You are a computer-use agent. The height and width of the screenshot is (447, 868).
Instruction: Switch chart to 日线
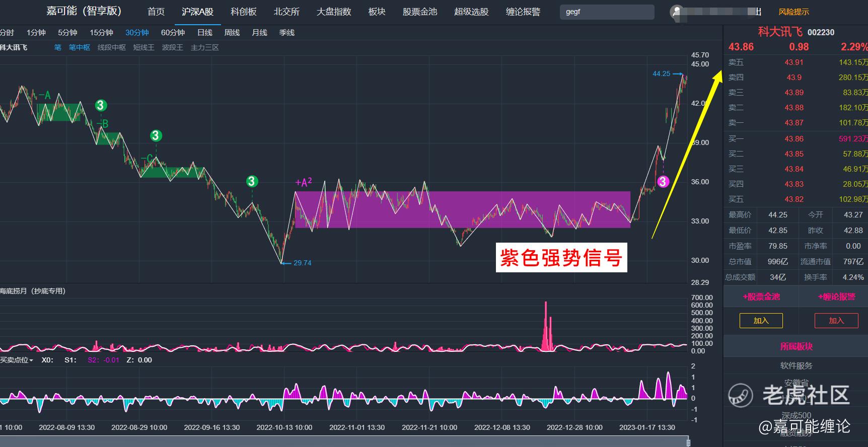tap(205, 33)
